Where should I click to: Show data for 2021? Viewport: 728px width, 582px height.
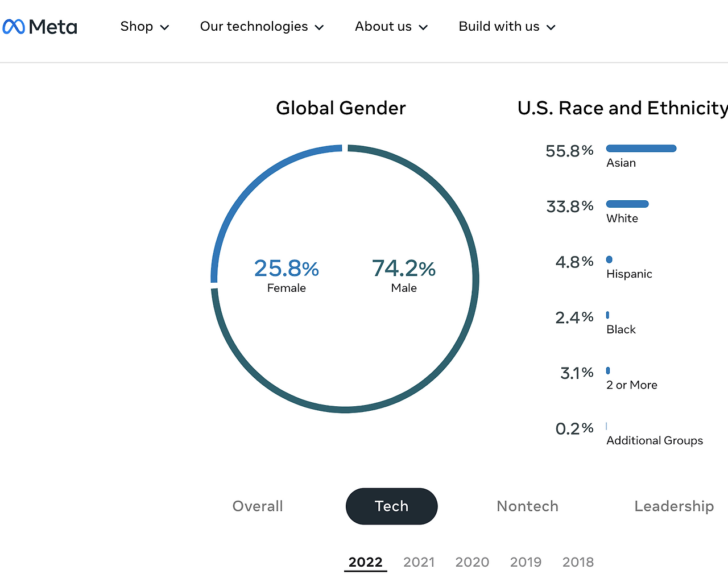419,562
